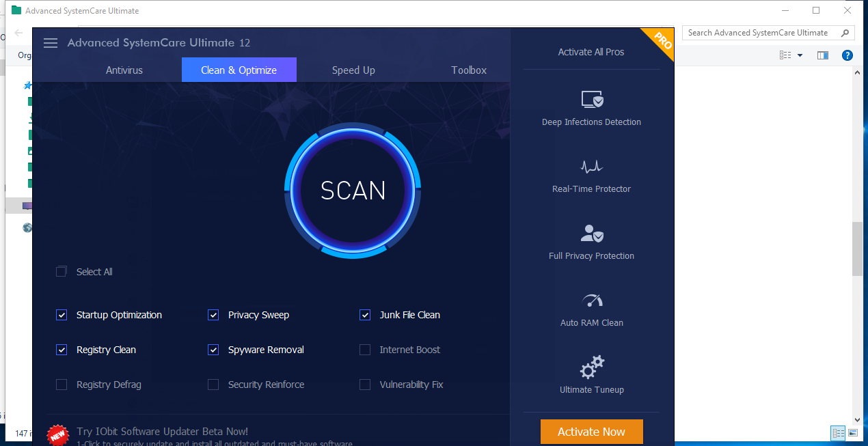Switch to the Antivirus tab

(124, 70)
